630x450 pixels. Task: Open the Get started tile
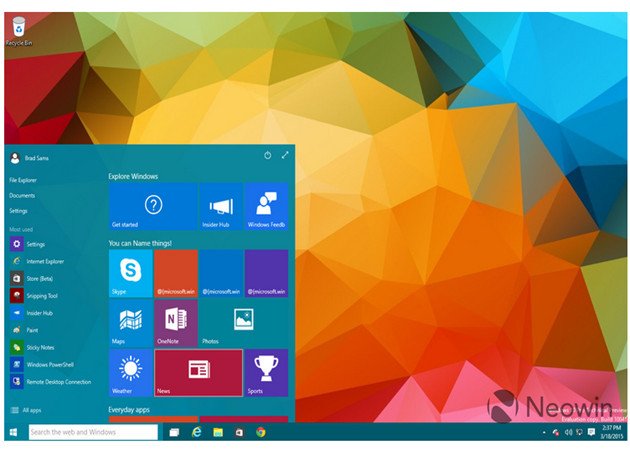[x=152, y=207]
